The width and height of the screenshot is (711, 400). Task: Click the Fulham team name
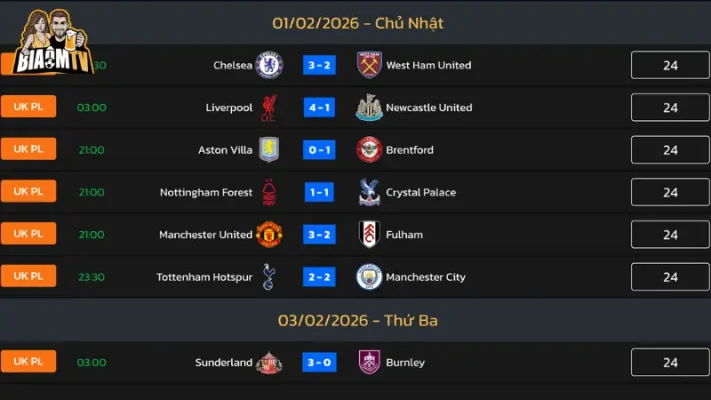[404, 235]
